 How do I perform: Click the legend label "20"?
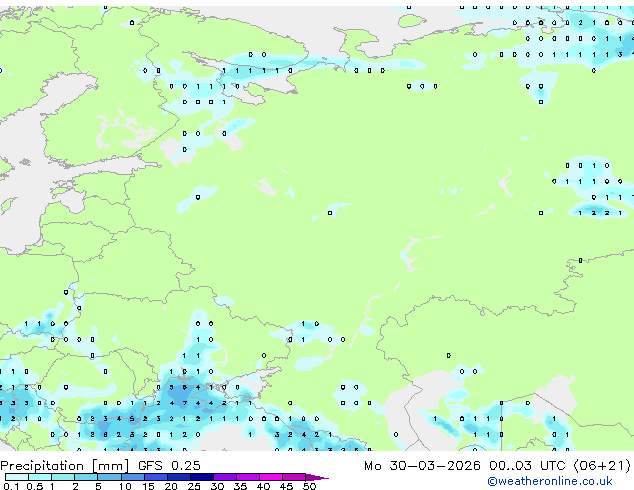171,486
